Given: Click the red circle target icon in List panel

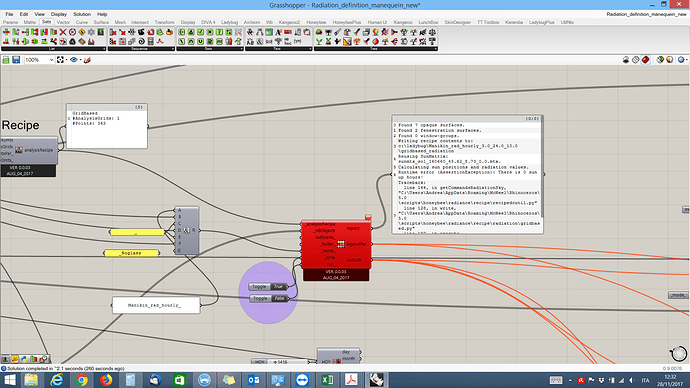Looking at the screenshot, I should coord(72,32).
